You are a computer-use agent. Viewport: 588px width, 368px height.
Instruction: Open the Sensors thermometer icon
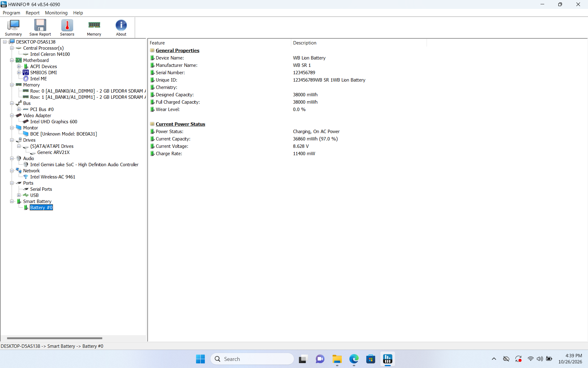pos(67,28)
